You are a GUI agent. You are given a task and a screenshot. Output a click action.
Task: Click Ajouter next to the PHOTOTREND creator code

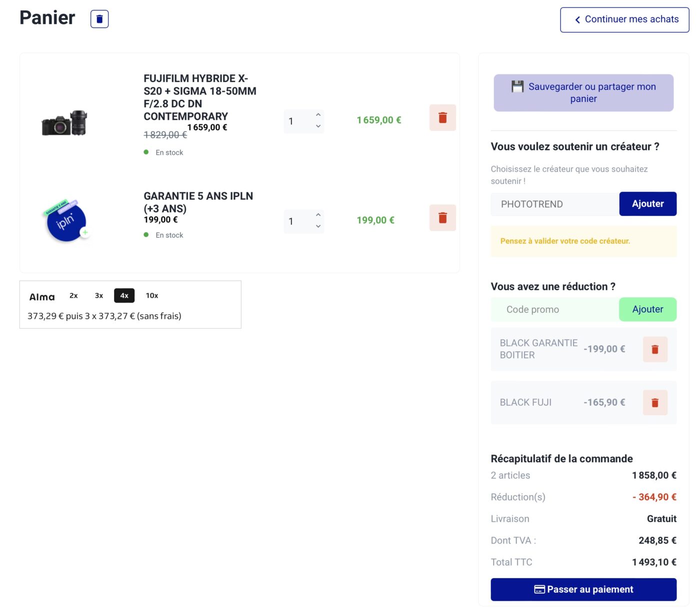click(x=647, y=204)
